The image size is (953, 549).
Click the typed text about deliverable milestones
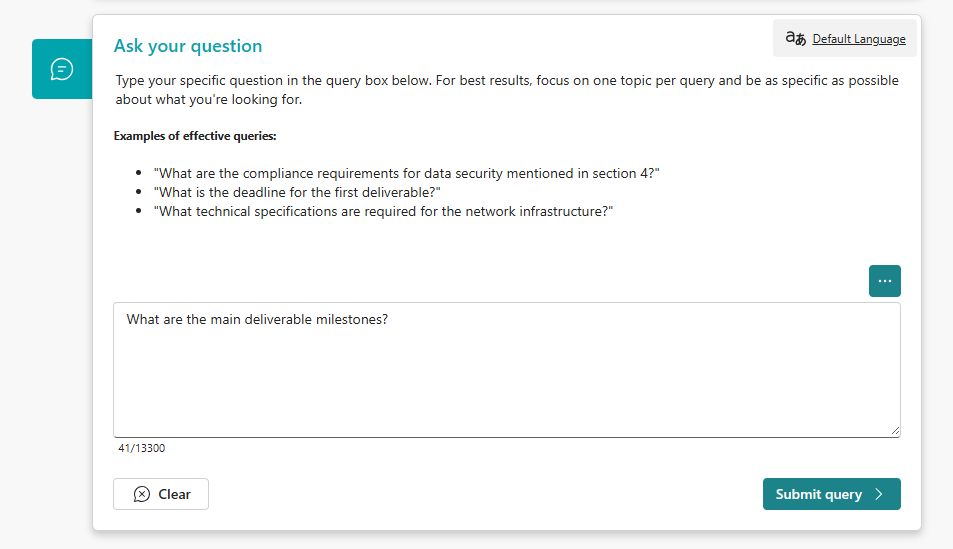tap(257, 319)
